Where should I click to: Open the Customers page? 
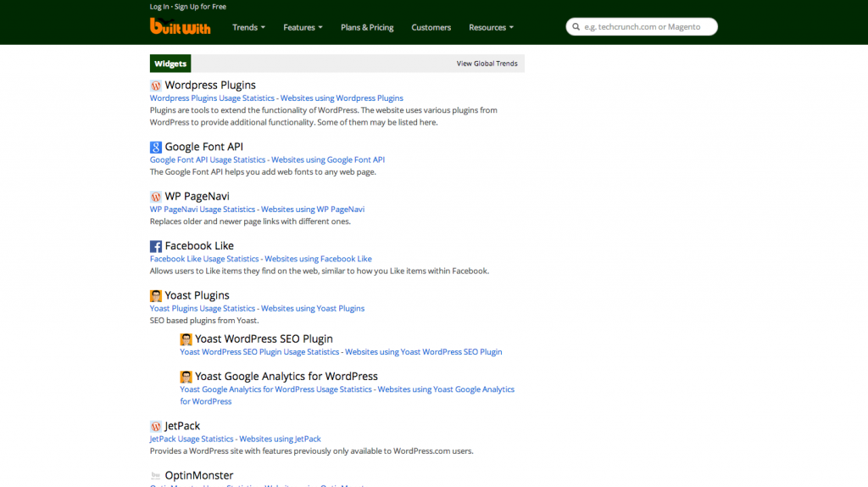click(x=431, y=27)
